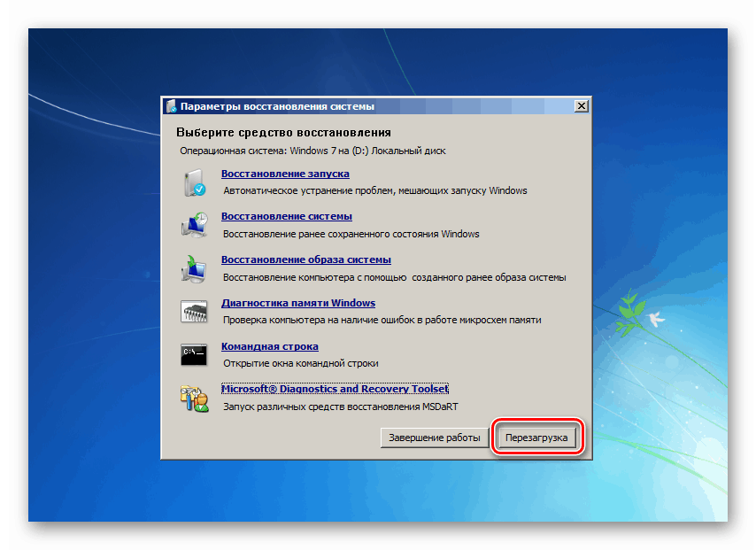Click the System Image Recovery icon
The height and width of the screenshot is (550, 756).
point(194,268)
